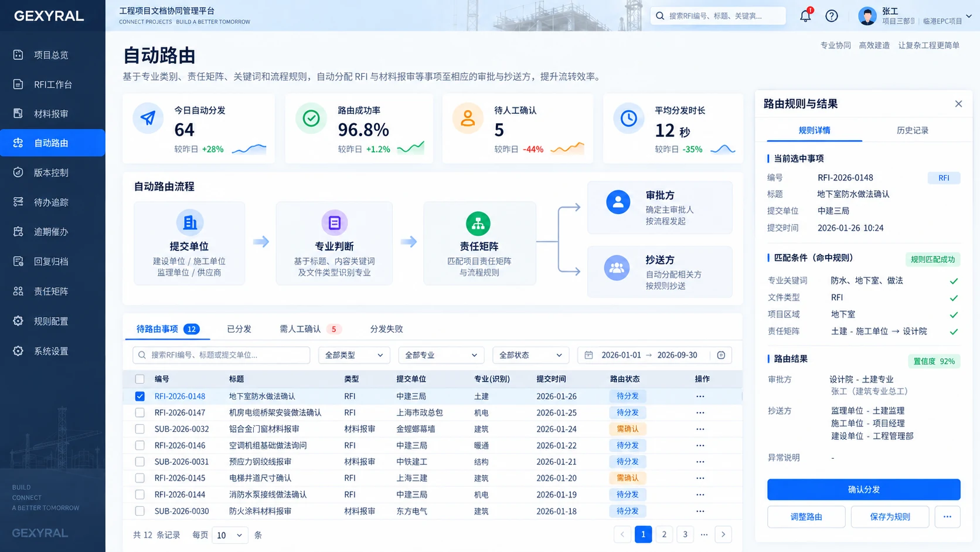Viewport: 980px width, 552px height.
Task: Click 逾期催办 sidebar icon
Action: pos(18,232)
